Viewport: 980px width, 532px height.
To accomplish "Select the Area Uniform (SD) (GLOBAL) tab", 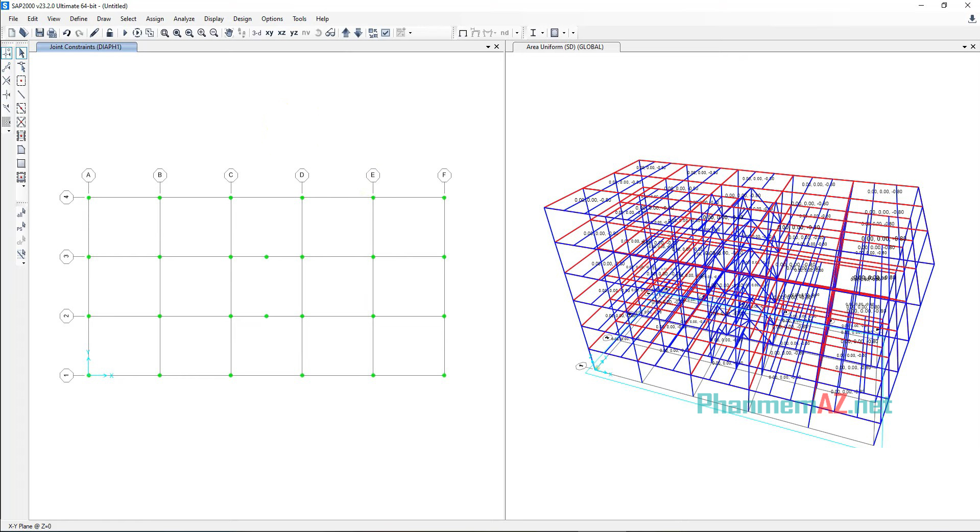I will [x=564, y=46].
